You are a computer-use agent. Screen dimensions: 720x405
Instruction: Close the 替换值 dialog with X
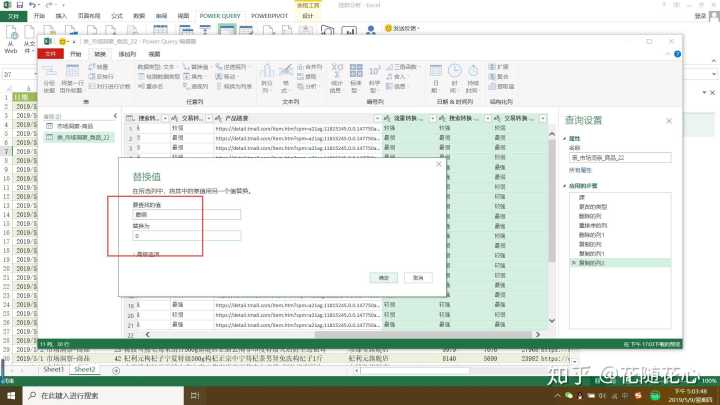tap(437, 166)
